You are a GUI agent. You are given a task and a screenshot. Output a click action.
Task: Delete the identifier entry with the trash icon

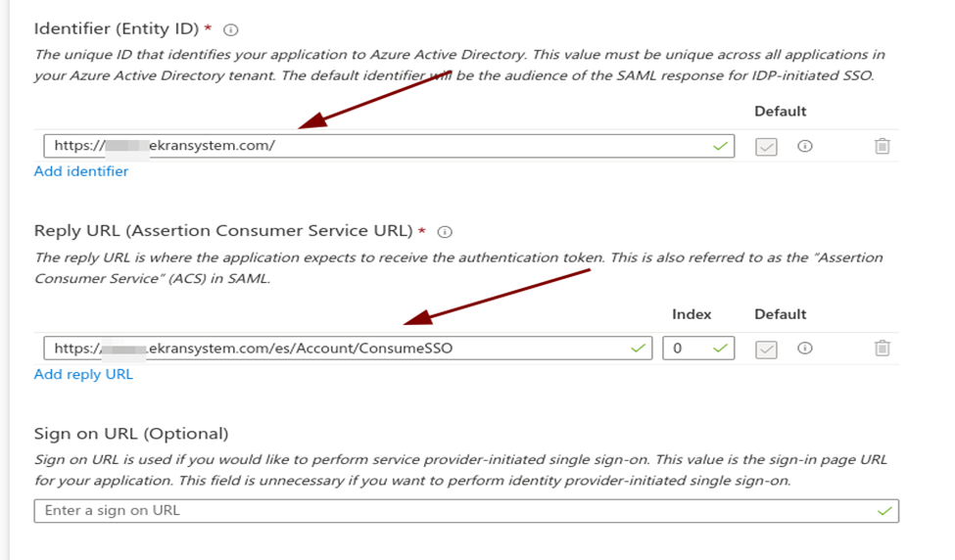click(882, 146)
